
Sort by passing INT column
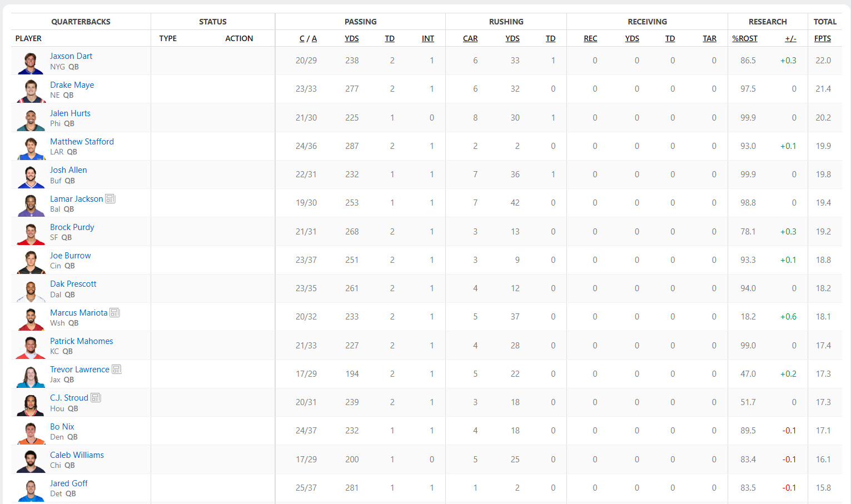click(x=428, y=38)
